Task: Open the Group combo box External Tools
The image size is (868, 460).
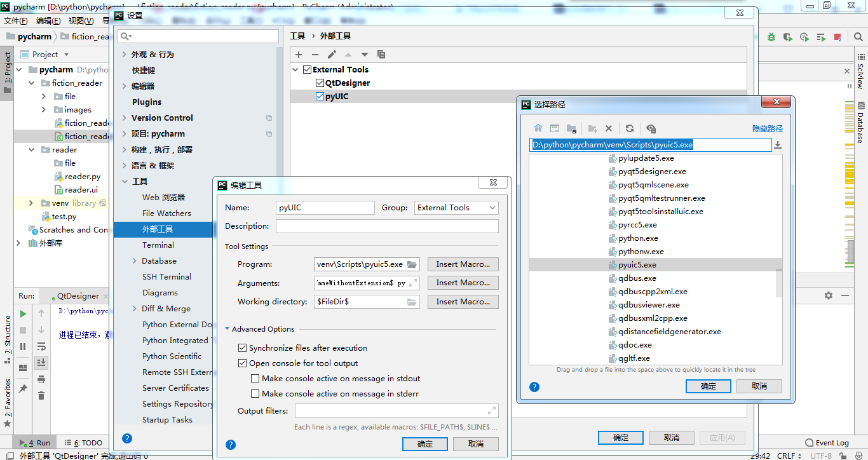Action: (456, 208)
